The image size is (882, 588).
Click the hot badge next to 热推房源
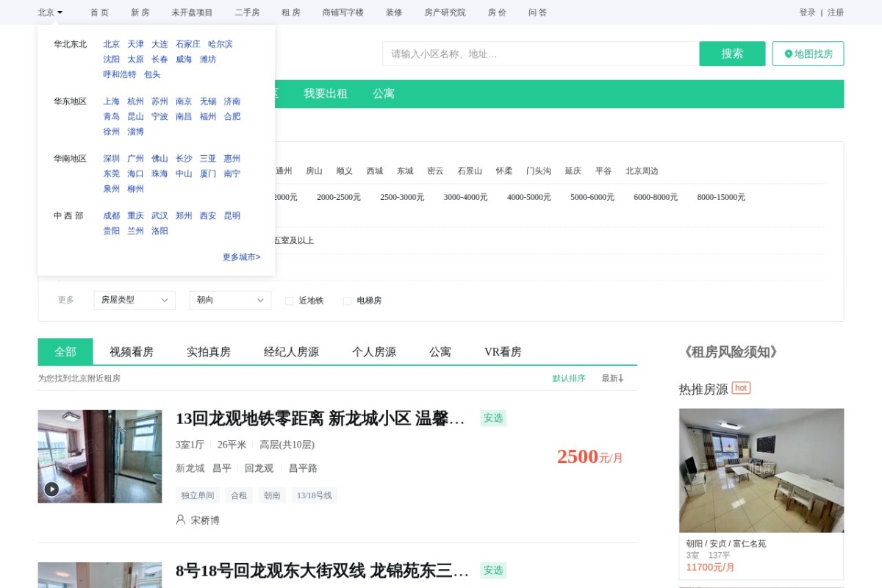(741, 388)
